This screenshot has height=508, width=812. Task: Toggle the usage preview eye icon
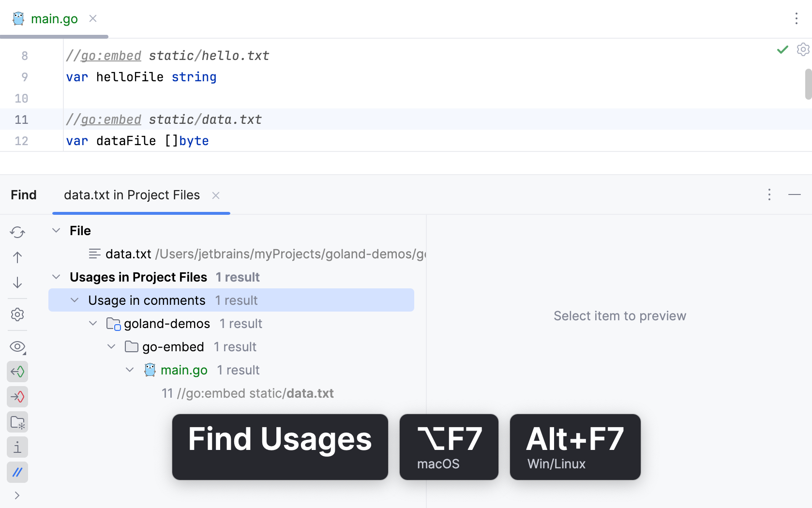(17, 346)
